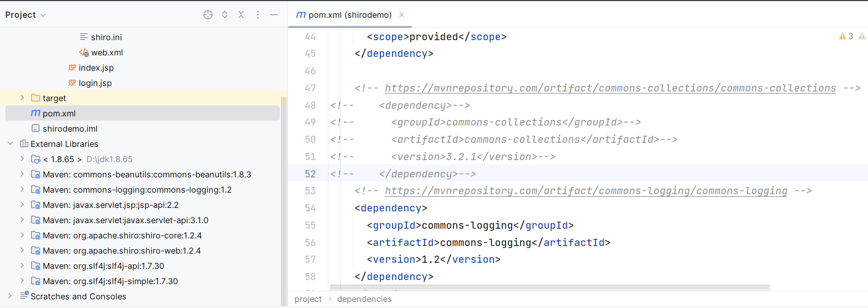Click the warning indicator showing 3 problems
The height and width of the screenshot is (308, 868).
click(846, 36)
